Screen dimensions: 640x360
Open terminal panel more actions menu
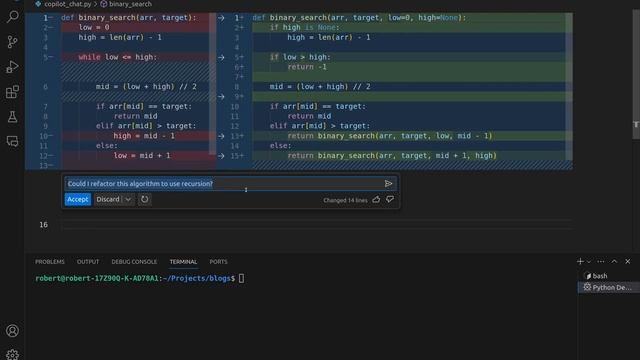(x=600, y=261)
